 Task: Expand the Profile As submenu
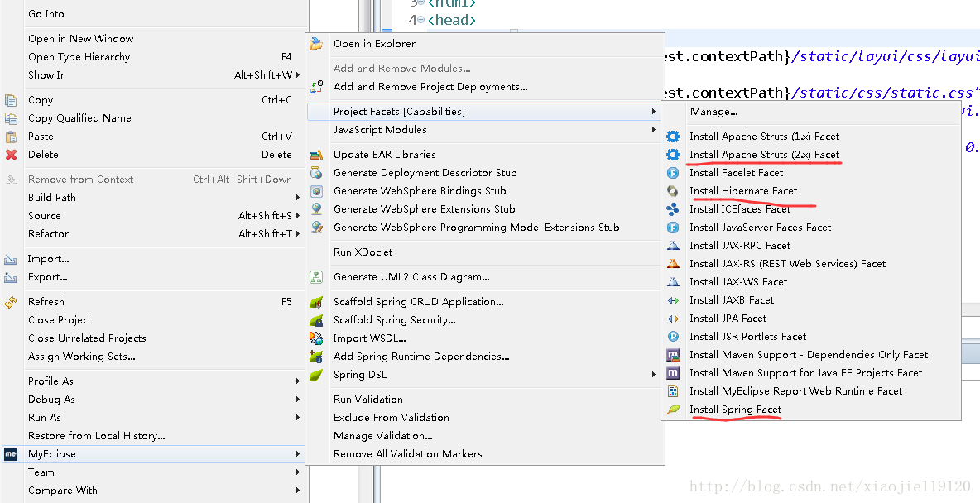point(298,381)
